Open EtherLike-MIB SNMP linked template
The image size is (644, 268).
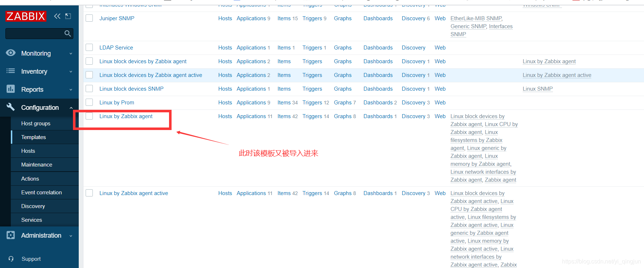(476, 18)
